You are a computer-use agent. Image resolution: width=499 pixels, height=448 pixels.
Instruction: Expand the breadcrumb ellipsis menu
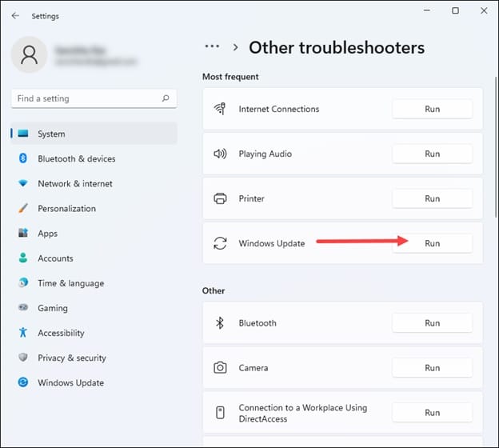click(x=212, y=46)
